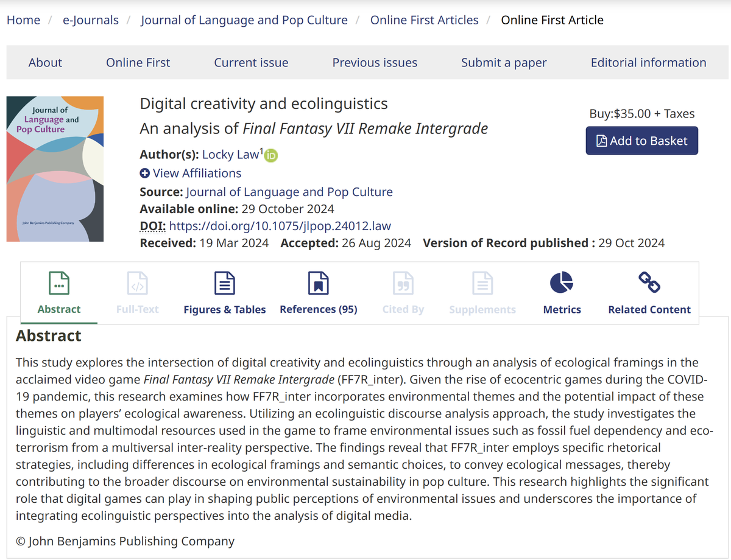
Task: Click the journal cover thumbnail
Action: (55, 169)
